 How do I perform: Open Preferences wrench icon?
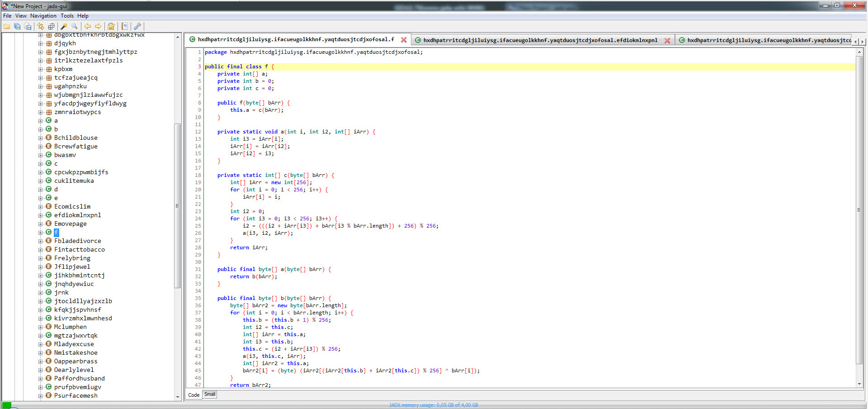pos(138,26)
